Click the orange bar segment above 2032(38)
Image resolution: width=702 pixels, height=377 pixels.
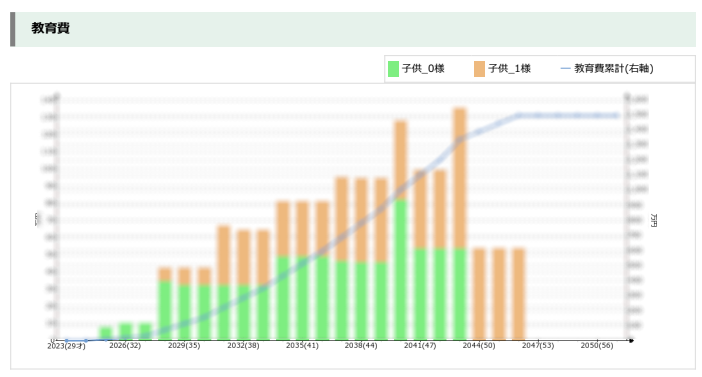click(x=243, y=257)
